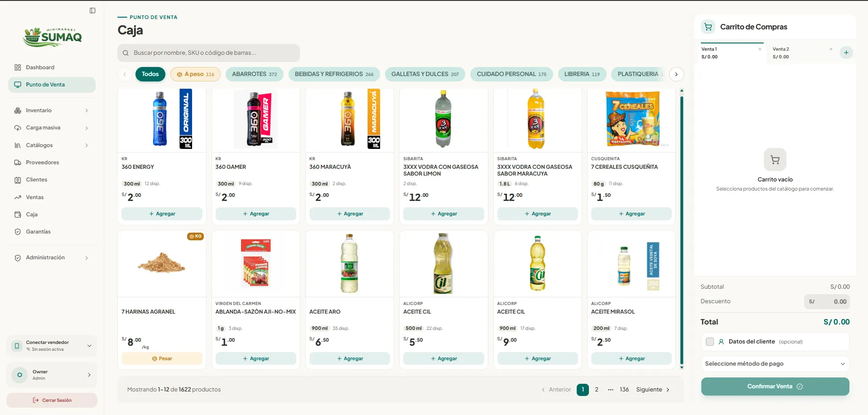Enable Datos del cliente checkbox

click(x=710, y=342)
